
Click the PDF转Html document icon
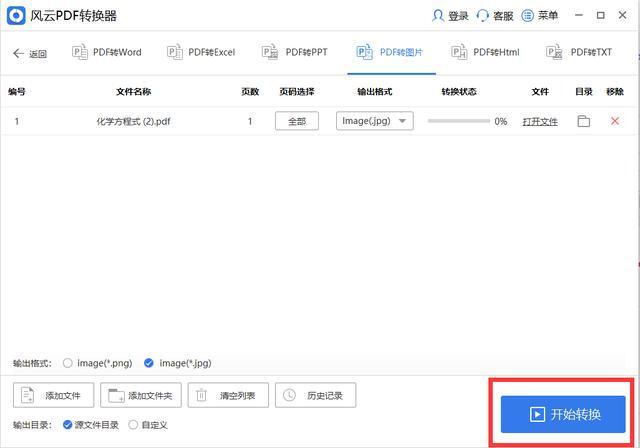(459, 52)
